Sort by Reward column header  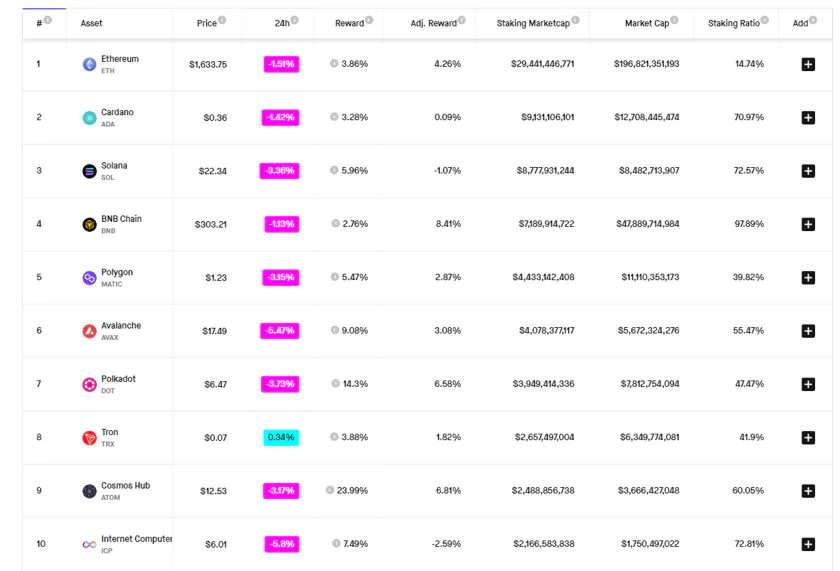click(x=350, y=23)
